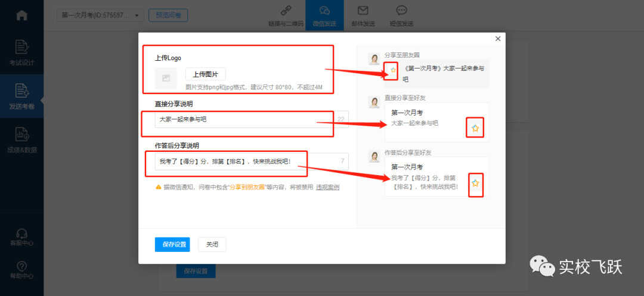
Task: Click the image placeholder logo thumbnail
Action: point(166,78)
